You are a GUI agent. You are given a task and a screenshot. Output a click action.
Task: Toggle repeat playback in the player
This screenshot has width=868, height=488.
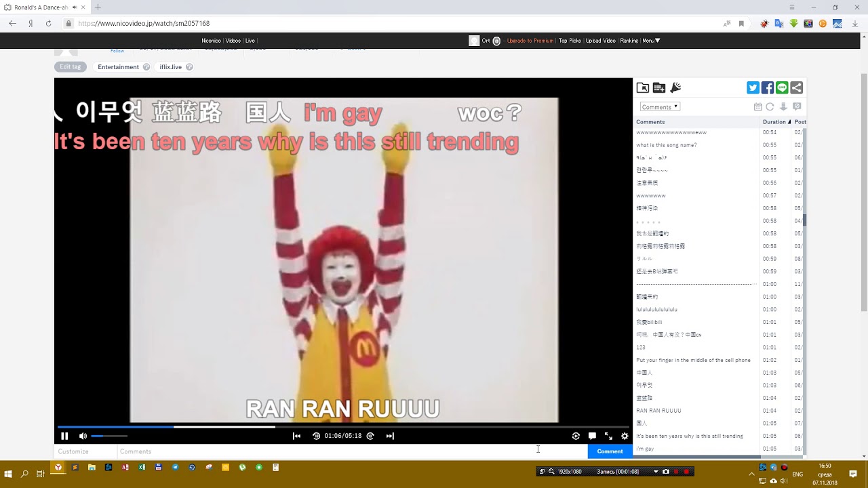576,436
